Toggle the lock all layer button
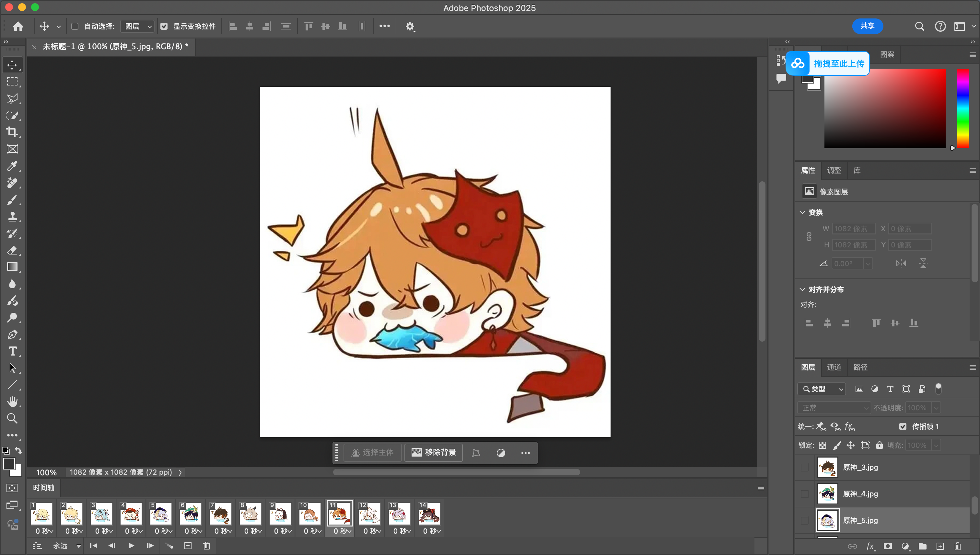Image resolution: width=980 pixels, height=555 pixels. point(879,445)
